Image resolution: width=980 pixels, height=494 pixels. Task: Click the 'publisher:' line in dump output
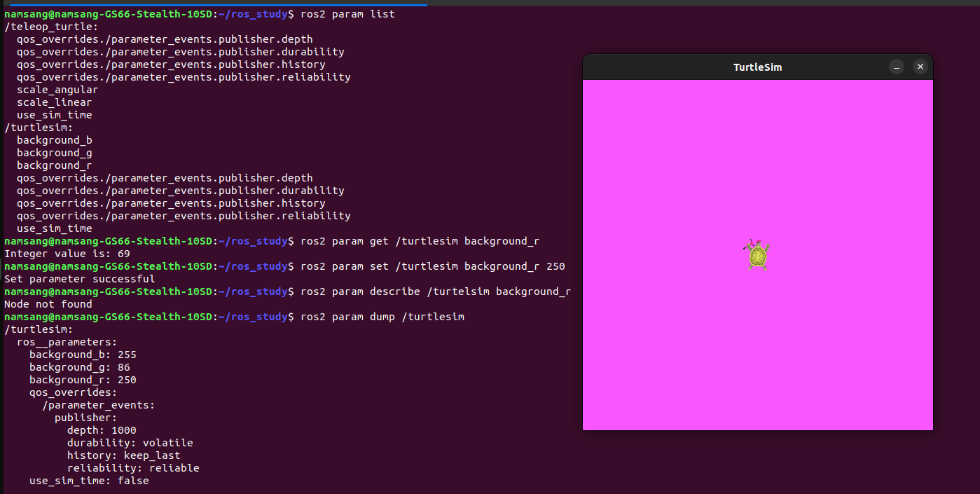click(86, 418)
